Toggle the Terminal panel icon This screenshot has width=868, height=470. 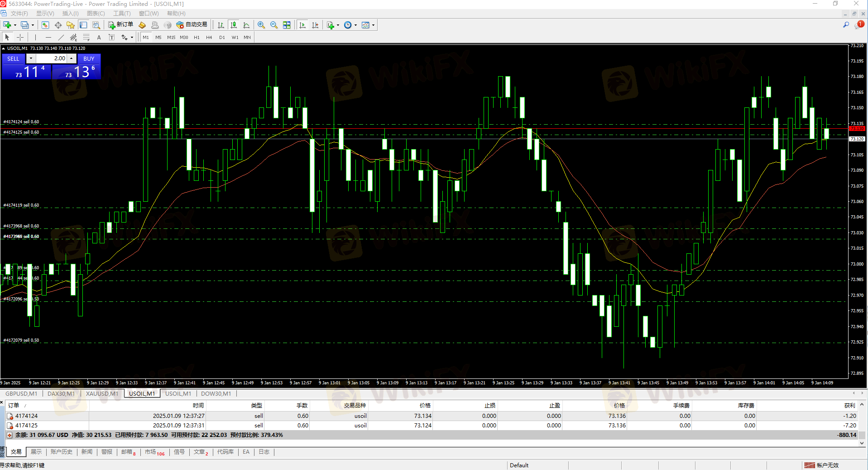pos(83,25)
